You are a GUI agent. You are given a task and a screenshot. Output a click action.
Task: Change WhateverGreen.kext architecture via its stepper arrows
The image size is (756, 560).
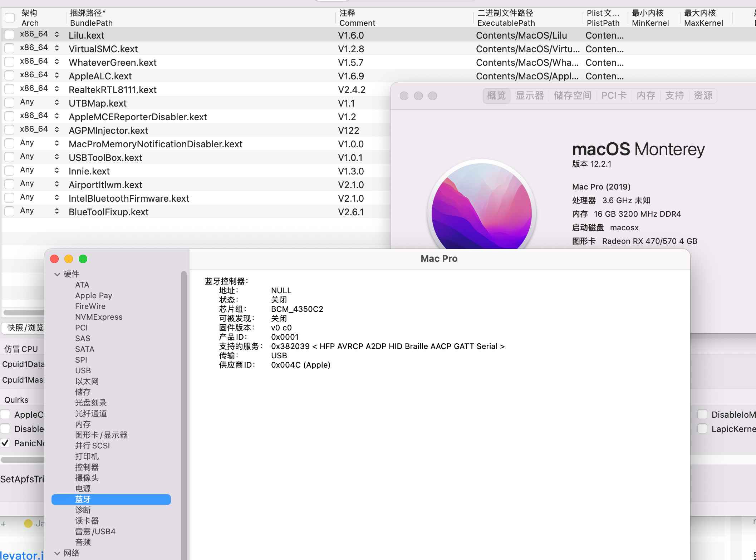[x=57, y=62]
